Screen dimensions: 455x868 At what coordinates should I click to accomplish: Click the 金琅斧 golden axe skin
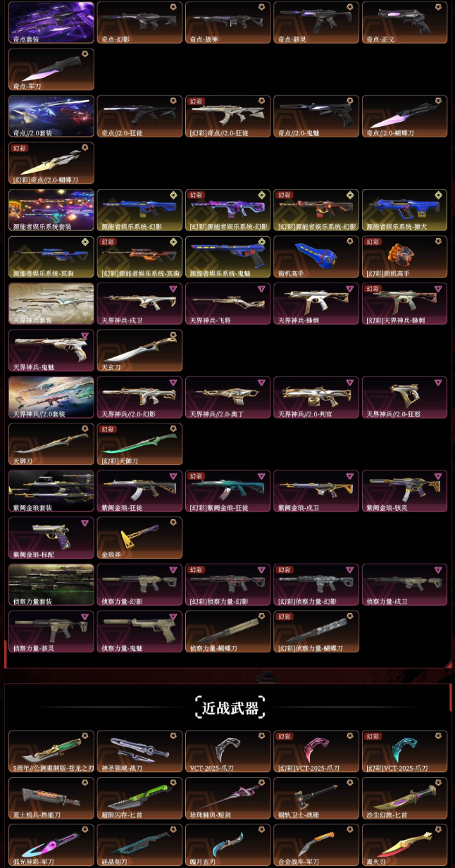pos(139,538)
